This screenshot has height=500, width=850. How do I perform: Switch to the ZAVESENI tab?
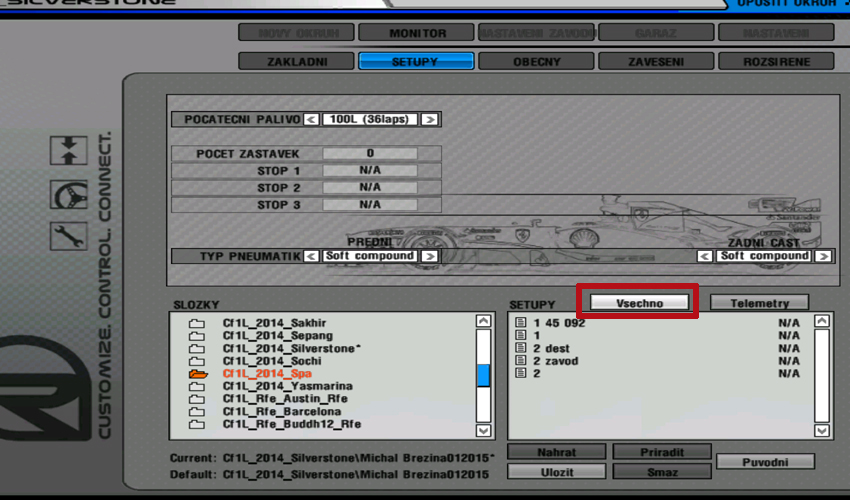pyautogui.click(x=656, y=61)
